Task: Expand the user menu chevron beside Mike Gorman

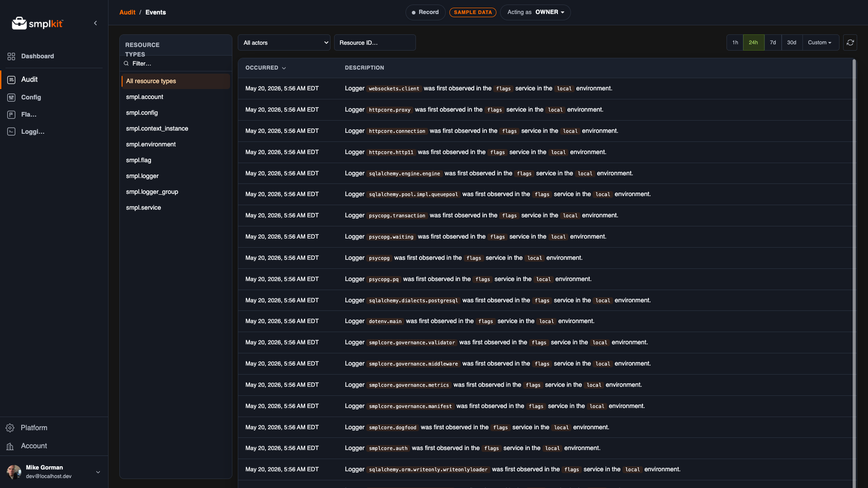Action: click(x=98, y=472)
